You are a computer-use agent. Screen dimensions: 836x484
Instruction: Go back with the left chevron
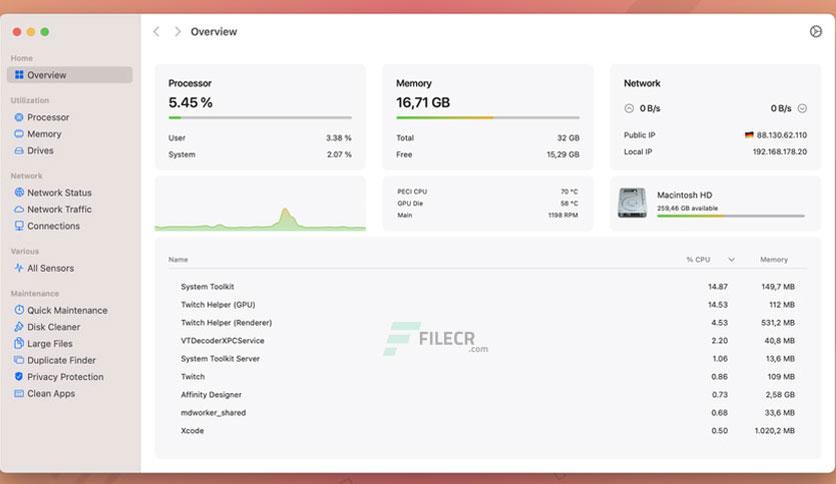tap(156, 31)
